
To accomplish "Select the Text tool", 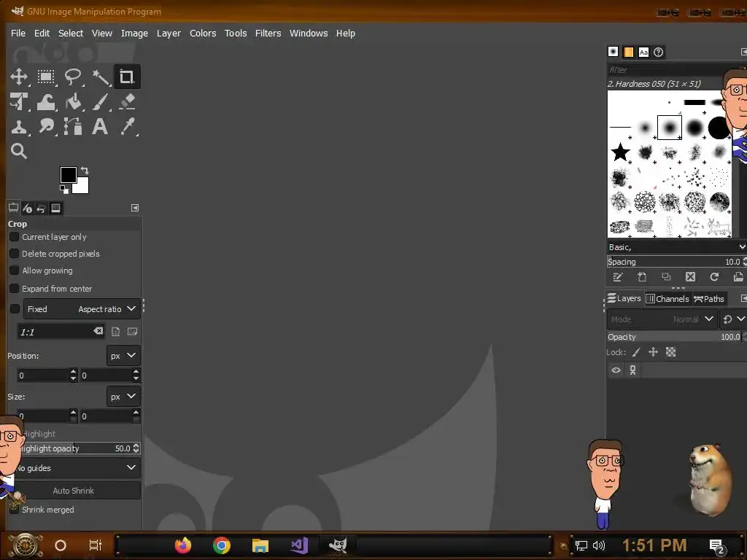I will (100, 127).
